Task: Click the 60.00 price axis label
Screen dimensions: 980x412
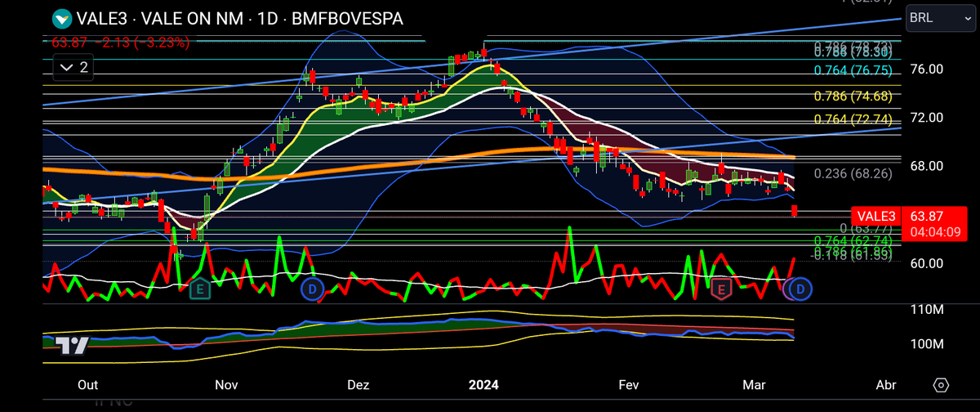Action: coord(926,263)
